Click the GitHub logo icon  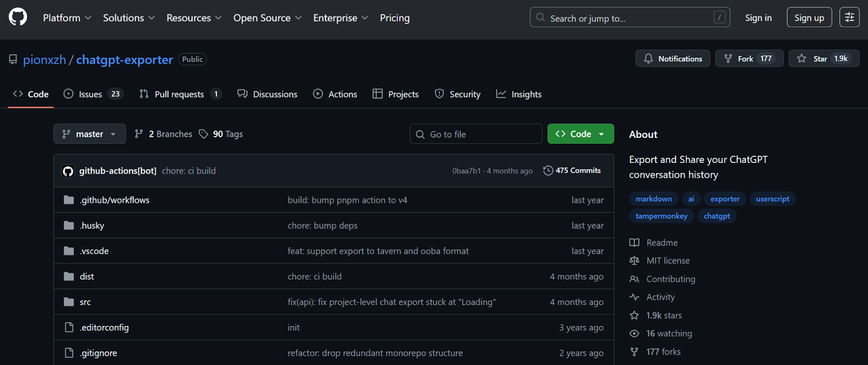pos(18,17)
